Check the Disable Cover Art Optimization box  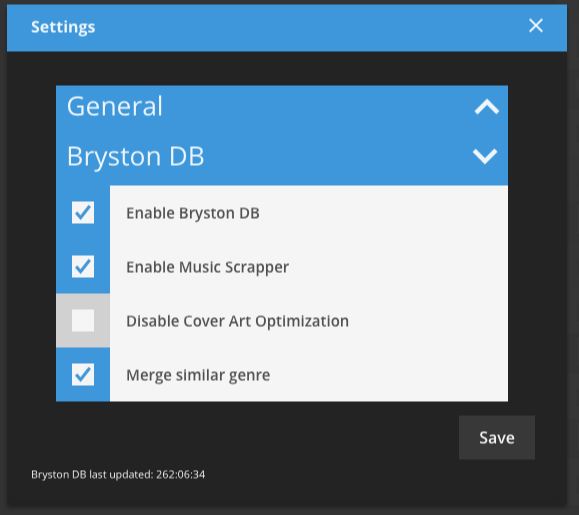83,320
